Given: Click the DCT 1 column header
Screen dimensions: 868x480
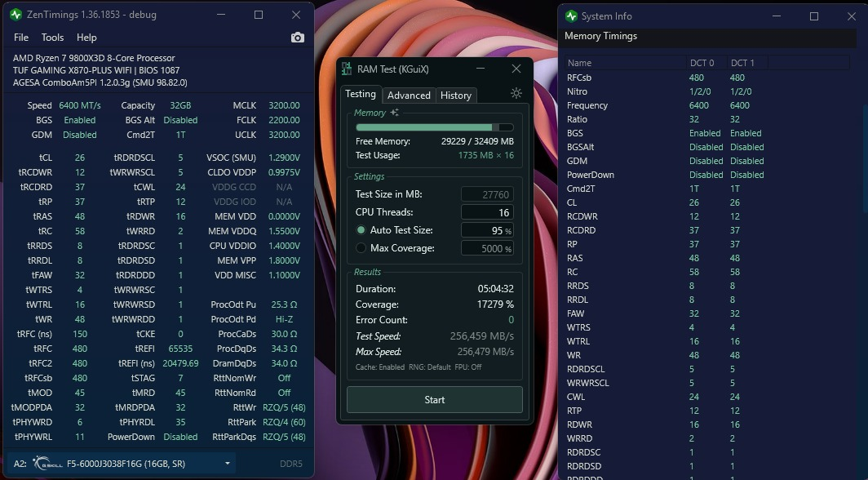Looking at the screenshot, I should (747, 63).
